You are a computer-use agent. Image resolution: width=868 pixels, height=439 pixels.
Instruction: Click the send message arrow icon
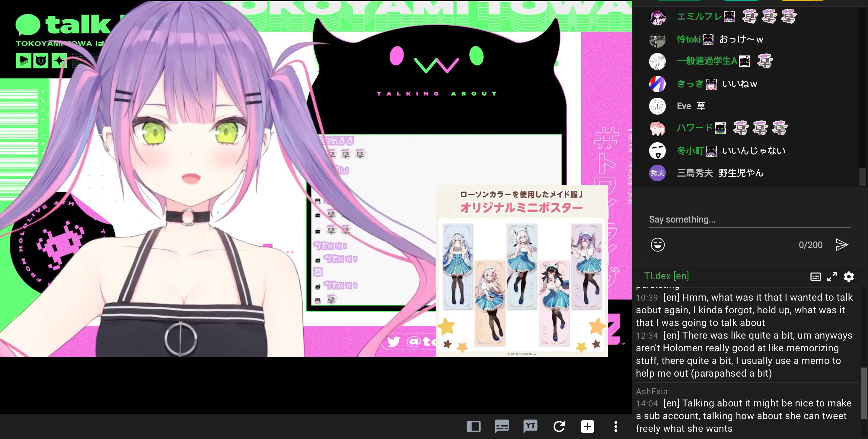841,245
